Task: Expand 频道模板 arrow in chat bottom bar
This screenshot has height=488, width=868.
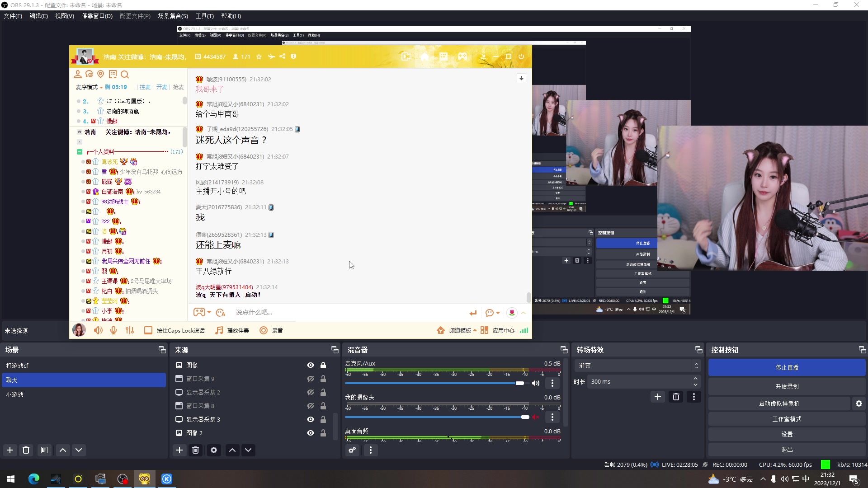Action: coord(475,330)
